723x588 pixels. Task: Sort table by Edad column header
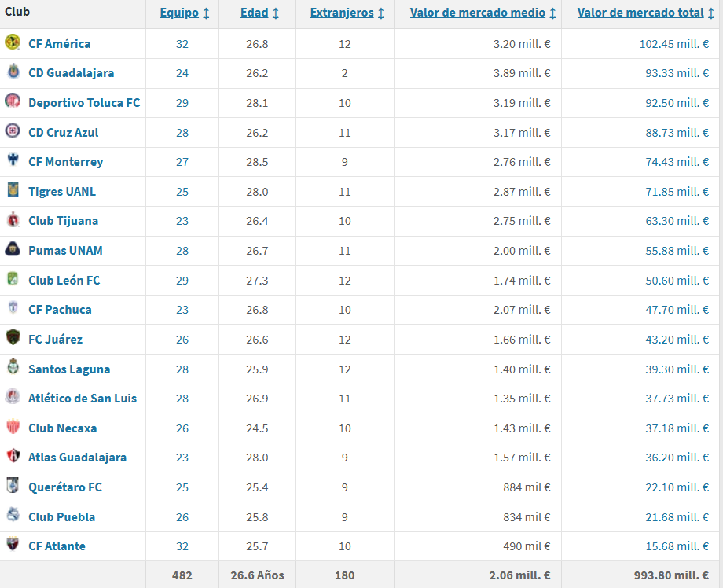pyautogui.click(x=255, y=13)
